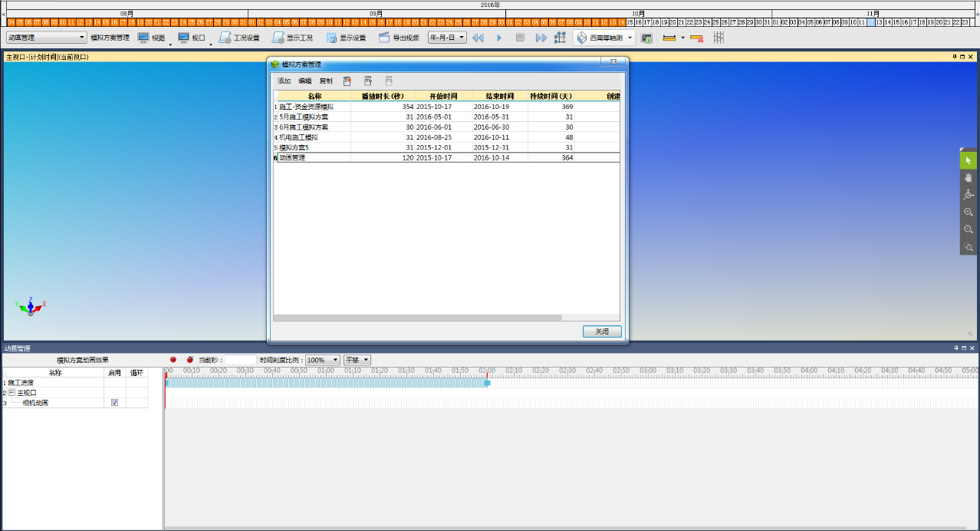Click the delete scheme icon in dialog
Image resolution: width=980 pixels, height=531 pixels.
347,81
